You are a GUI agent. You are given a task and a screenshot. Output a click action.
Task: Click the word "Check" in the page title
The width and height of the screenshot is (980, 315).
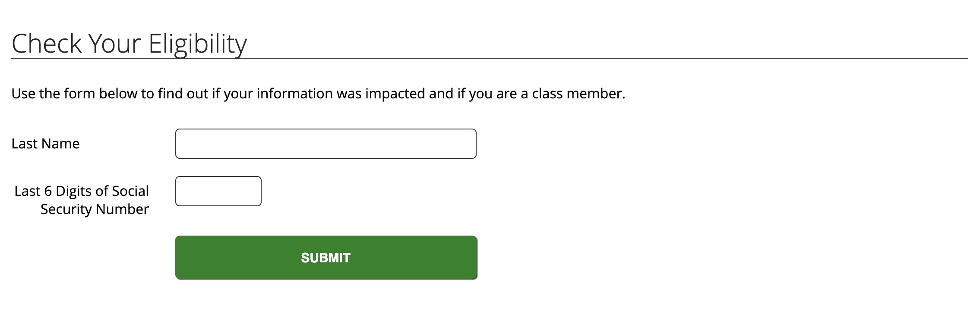click(x=47, y=44)
